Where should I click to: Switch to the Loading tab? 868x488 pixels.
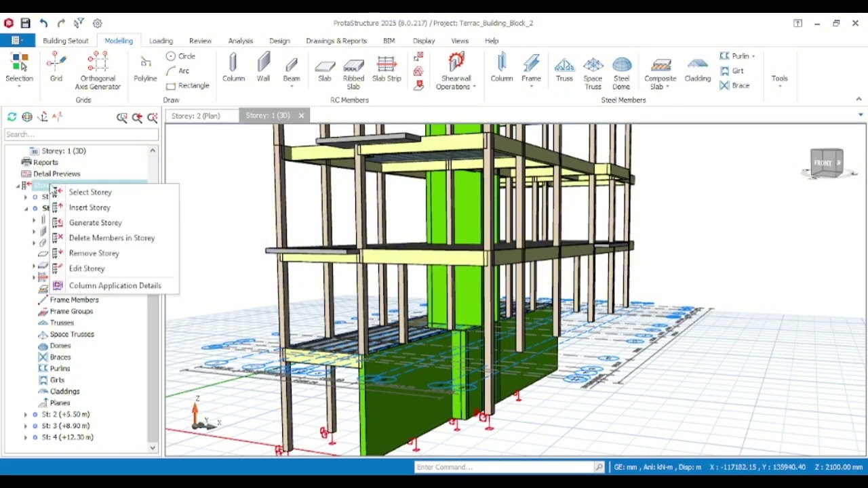point(161,41)
